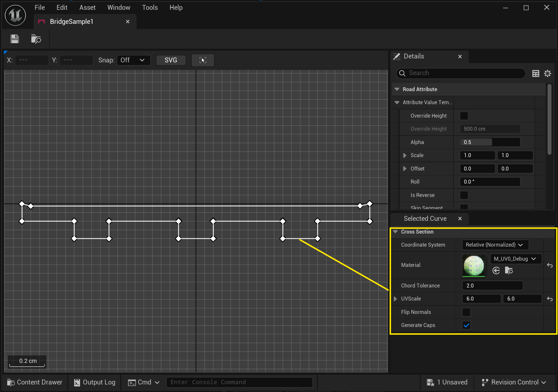
Task: Collapse the Cross Section category
Action: point(395,232)
